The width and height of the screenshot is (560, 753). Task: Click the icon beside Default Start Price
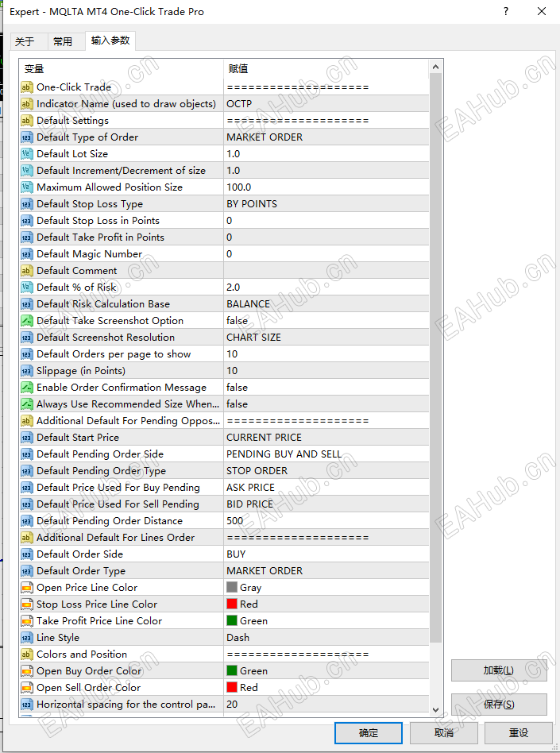tap(26, 438)
